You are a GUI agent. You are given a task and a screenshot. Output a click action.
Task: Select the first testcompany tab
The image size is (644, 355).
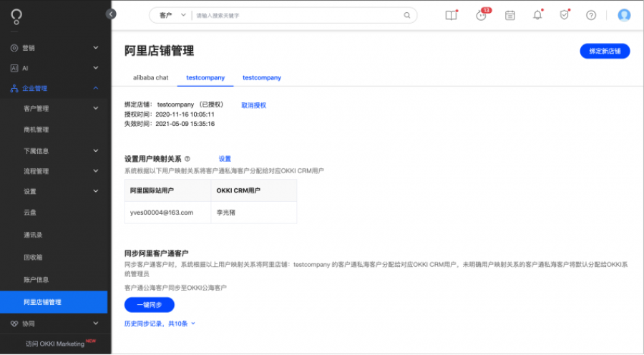point(205,77)
